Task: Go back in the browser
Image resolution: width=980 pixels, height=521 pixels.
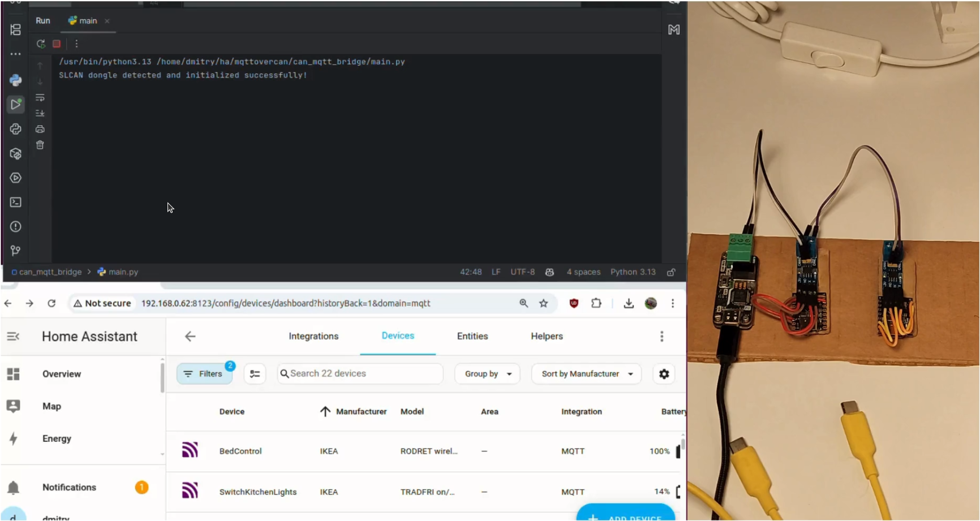Action: [x=8, y=303]
